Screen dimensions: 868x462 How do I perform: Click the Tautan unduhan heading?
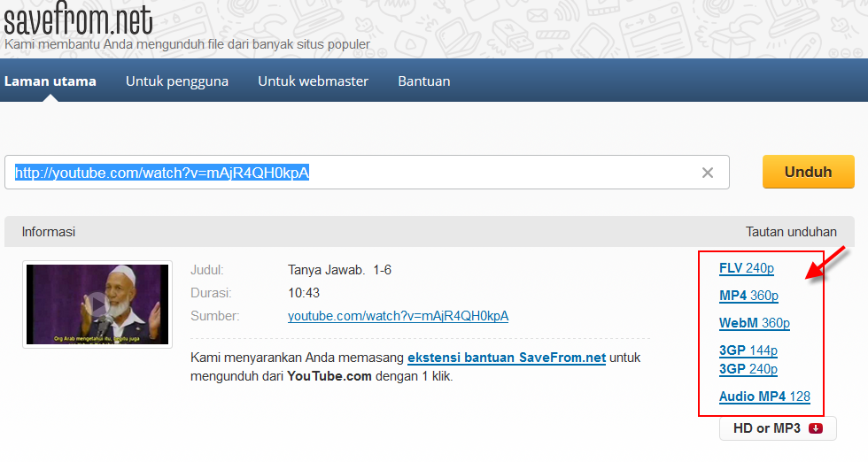tap(791, 232)
